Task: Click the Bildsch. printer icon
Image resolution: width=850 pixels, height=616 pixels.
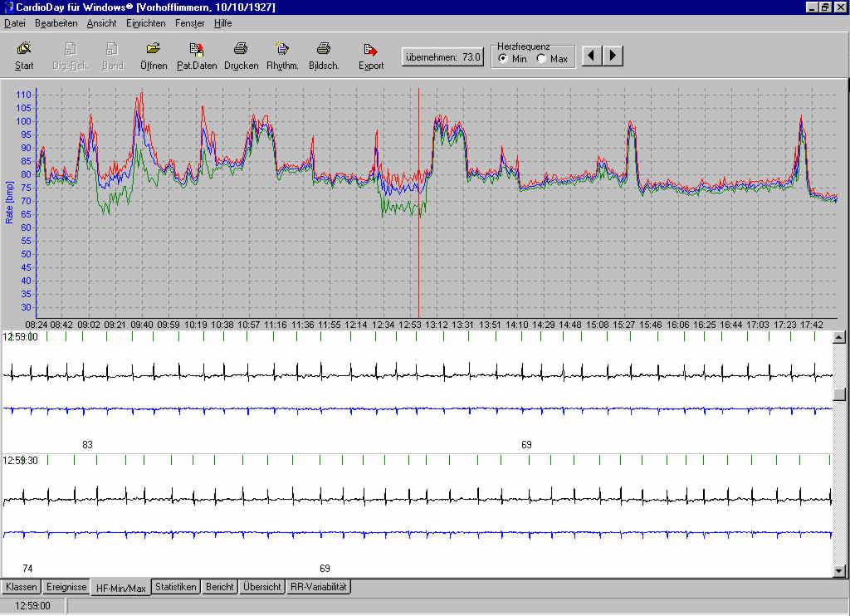Action: (324, 50)
